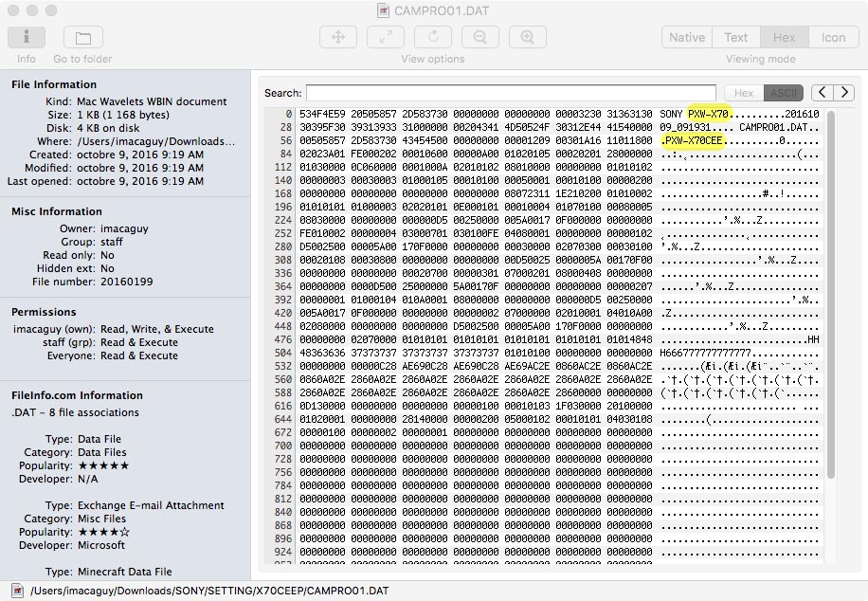Click the CAMPRO01.DAT title bar document icon
Screen dimensions: 868x601
pos(383,10)
